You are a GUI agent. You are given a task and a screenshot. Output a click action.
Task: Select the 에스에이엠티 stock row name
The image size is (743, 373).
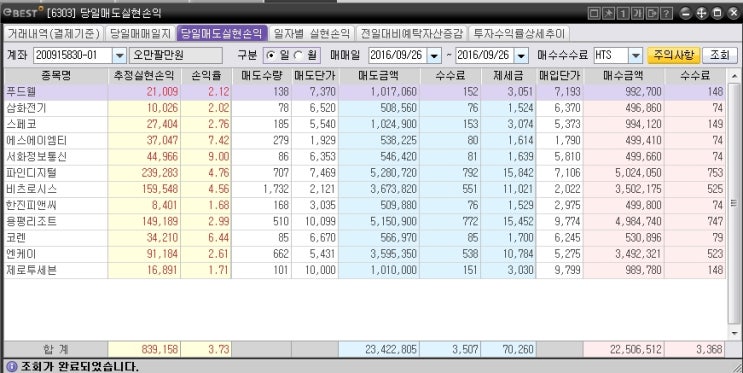[36, 140]
